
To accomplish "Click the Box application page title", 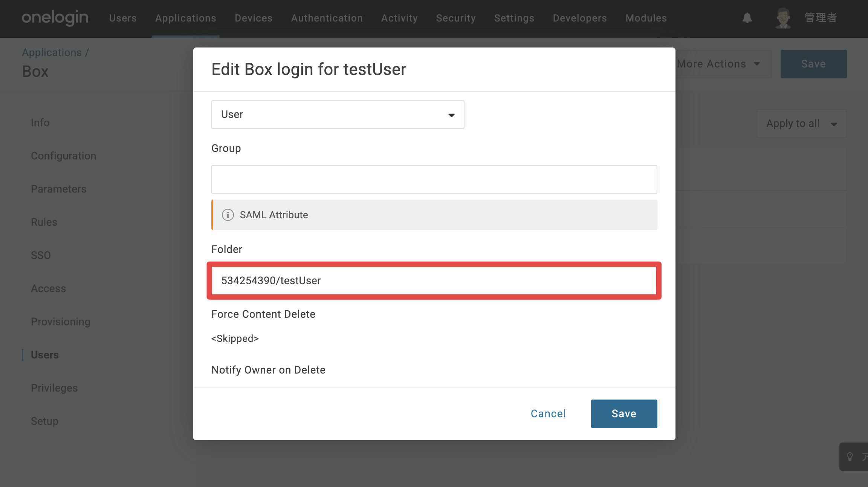I will click(35, 72).
